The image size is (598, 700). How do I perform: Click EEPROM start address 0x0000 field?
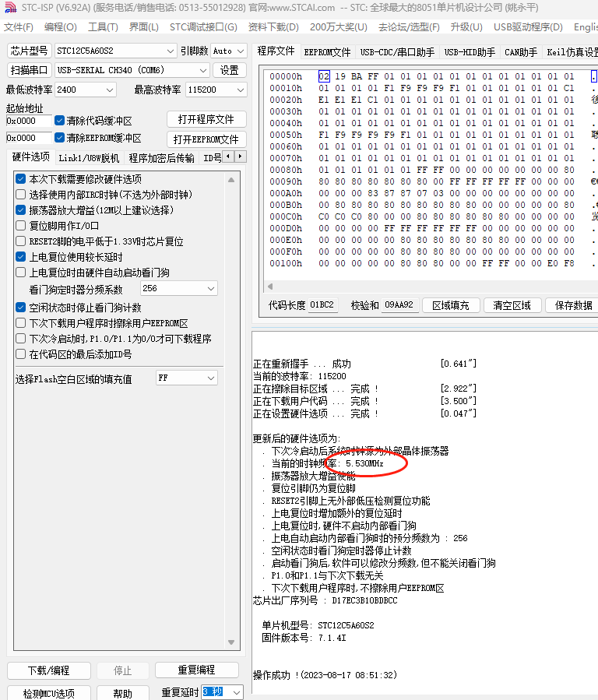30,138
